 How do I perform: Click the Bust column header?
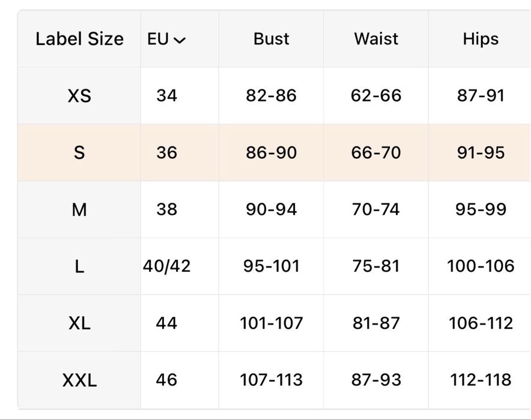coord(272,39)
